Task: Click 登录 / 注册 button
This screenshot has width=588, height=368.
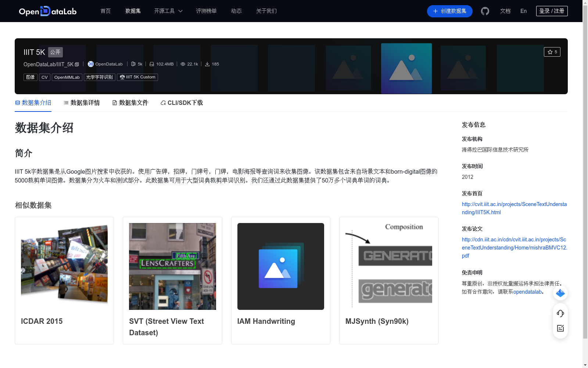Action: pyautogui.click(x=552, y=11)
